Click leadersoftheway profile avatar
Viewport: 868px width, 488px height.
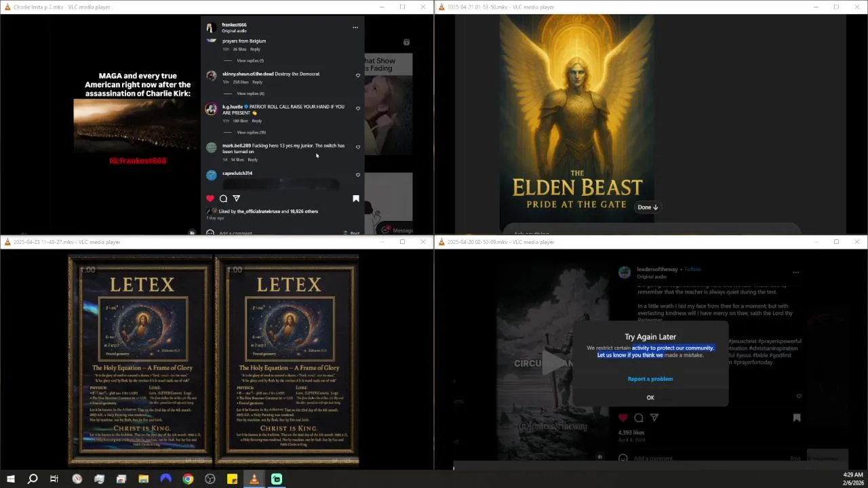coord(625,272)
